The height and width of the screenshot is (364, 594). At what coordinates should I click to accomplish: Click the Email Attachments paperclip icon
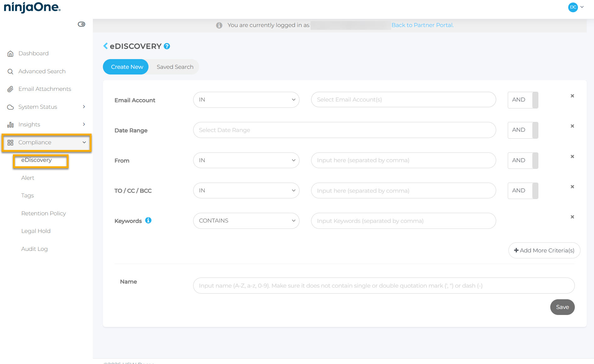[x=10, y=89]
